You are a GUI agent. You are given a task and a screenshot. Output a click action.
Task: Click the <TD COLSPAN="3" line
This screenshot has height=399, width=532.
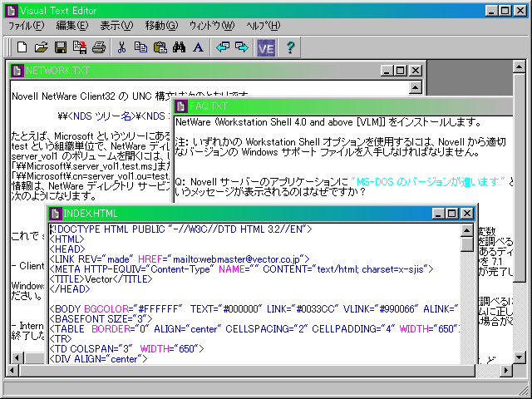(x=126, y=349)
